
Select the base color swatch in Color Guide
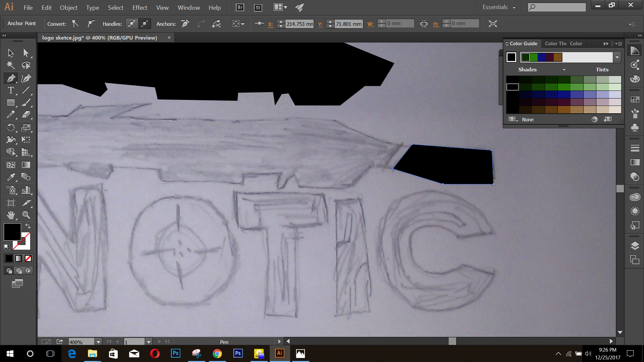coord(511,57)
